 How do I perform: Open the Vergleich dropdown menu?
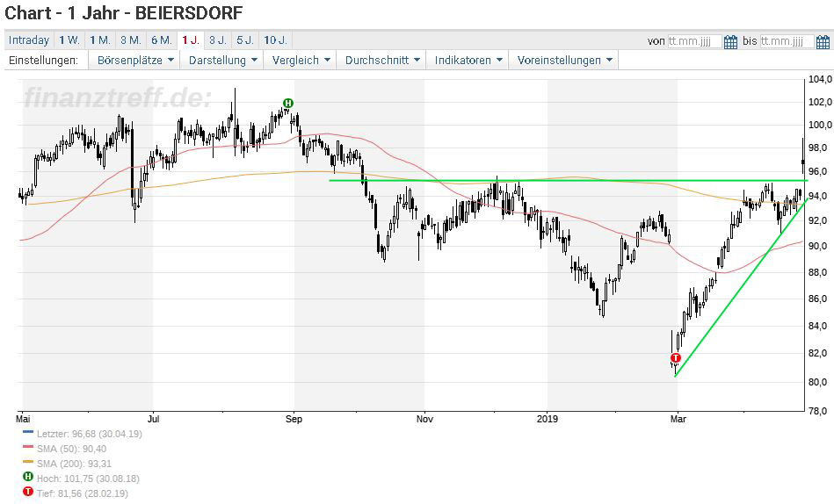(x=301, y=60)
